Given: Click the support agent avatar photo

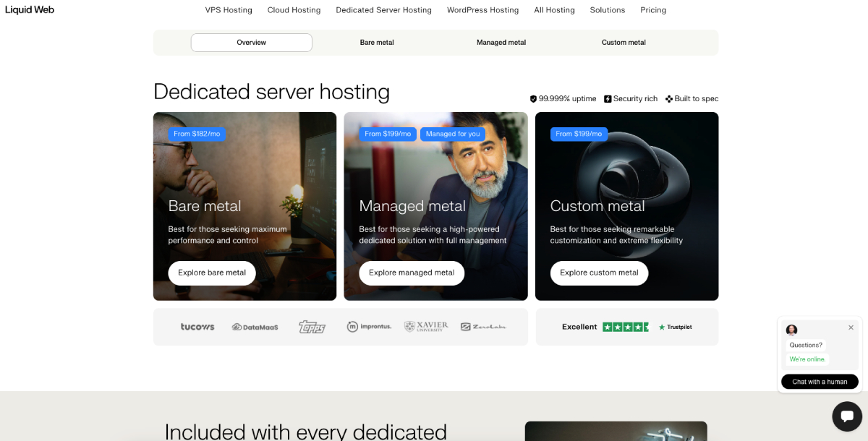Looking at the screenshot, I should click(791, 330).
